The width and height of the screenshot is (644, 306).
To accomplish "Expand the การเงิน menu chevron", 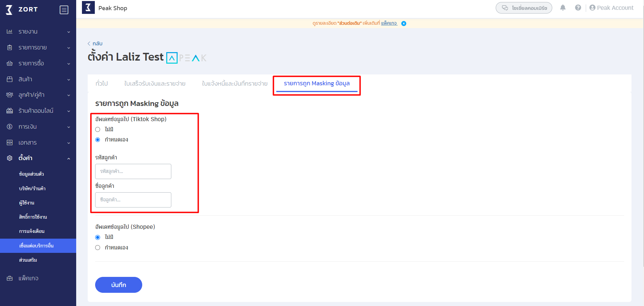I will [69, 127].
